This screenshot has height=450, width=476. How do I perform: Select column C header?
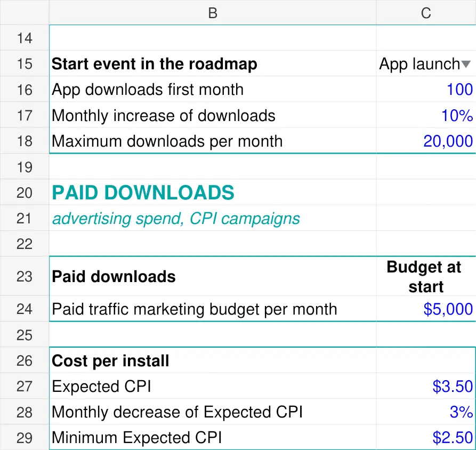pyautogui.click(x=426, y=12)
